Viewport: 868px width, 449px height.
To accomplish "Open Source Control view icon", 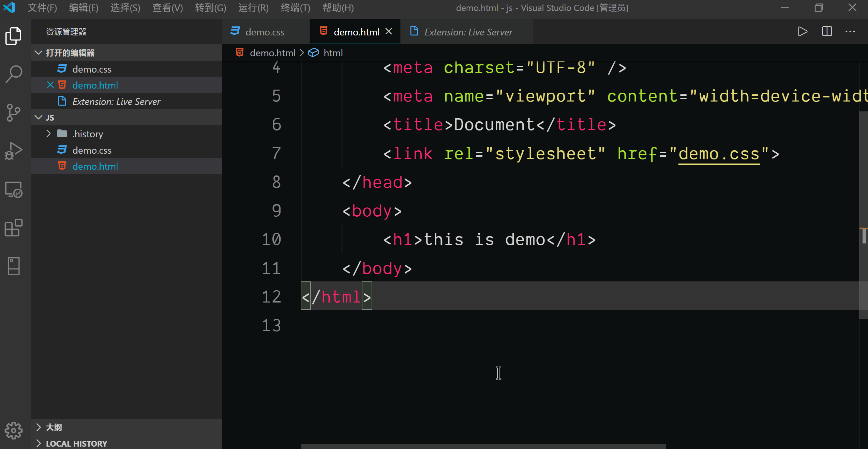I will tap(14, 113).
